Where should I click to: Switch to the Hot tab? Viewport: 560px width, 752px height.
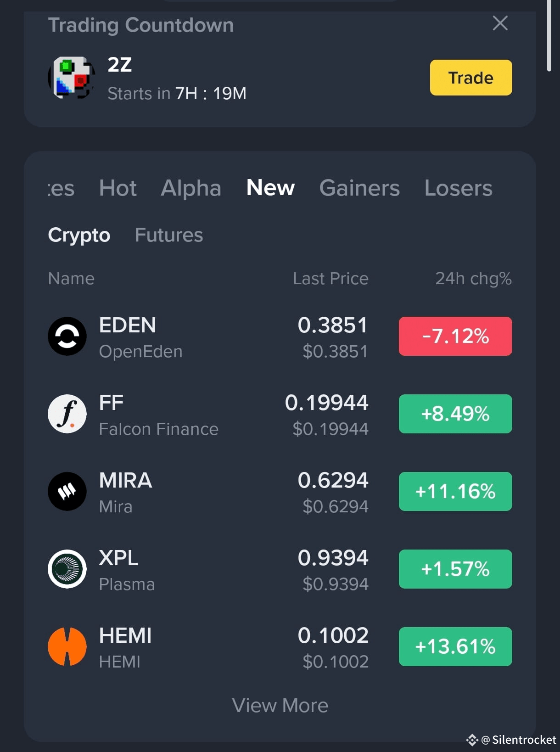tap(118, 188)
